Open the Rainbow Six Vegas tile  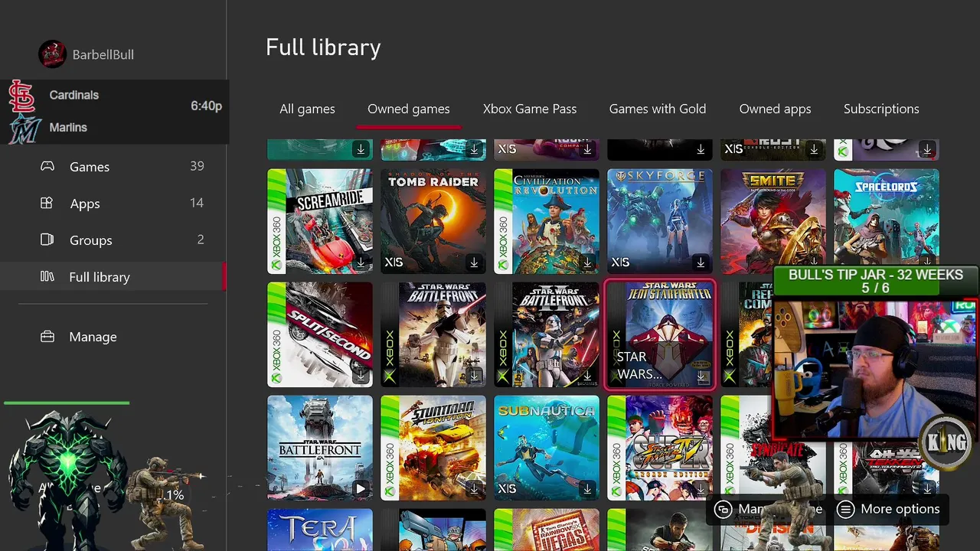[547, 530]
